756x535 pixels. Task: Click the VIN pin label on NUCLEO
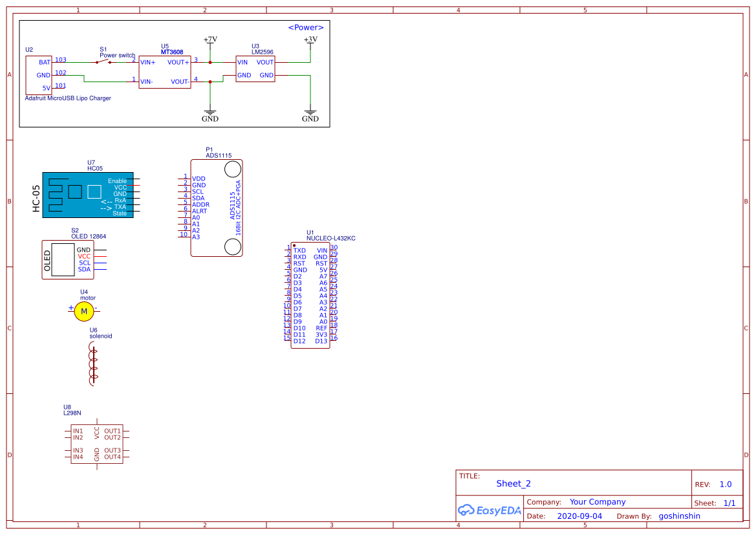(x=322, y=250)
